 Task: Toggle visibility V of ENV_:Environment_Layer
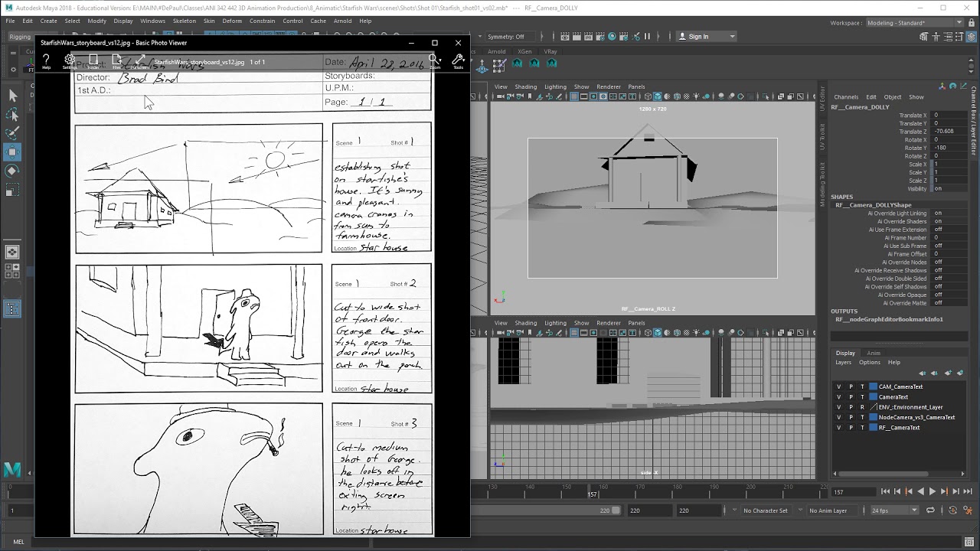(839, 407)
